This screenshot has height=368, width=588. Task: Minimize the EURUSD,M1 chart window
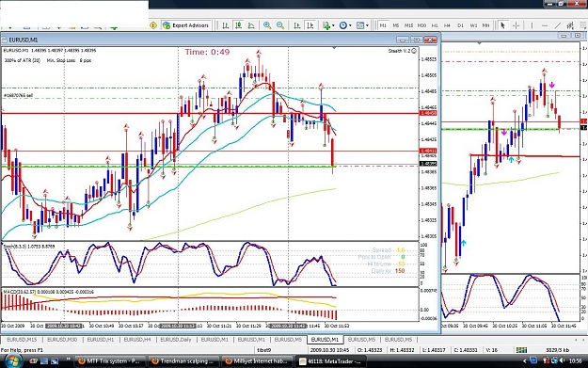[403, 40]
